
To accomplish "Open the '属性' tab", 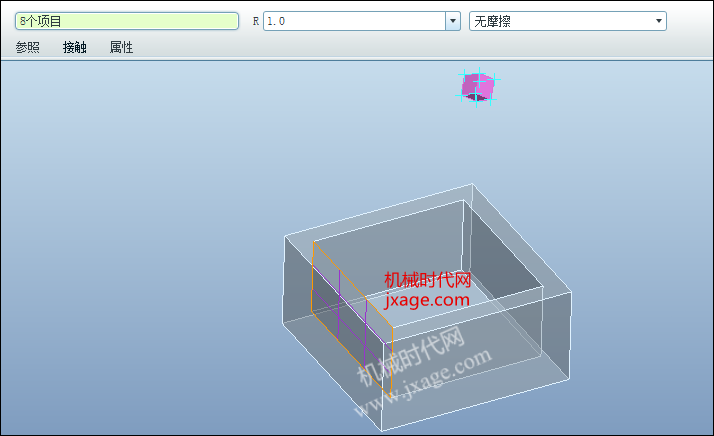I will coord(121,47).
